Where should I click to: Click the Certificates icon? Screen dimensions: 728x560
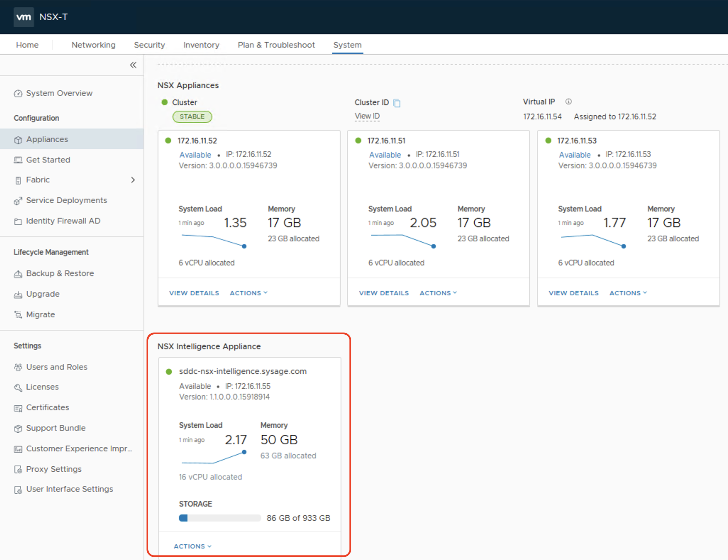18,408
